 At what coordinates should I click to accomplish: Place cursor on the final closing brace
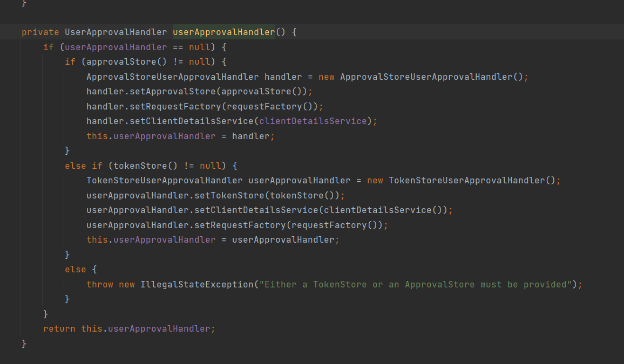pos(24,344)
